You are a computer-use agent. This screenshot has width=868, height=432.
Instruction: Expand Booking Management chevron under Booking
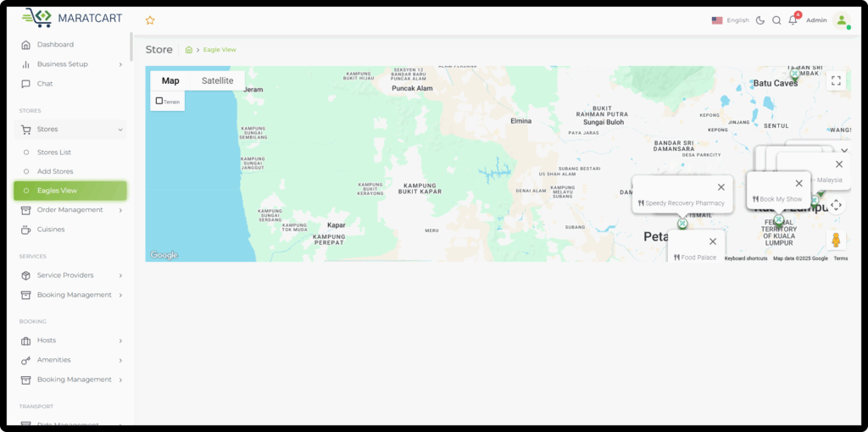coord(120,379)
